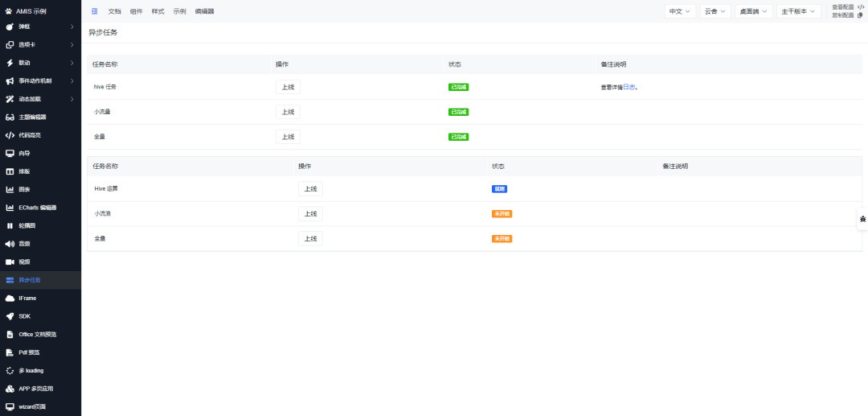Click 上线 button for Hive 运算 row

[310, 189]
